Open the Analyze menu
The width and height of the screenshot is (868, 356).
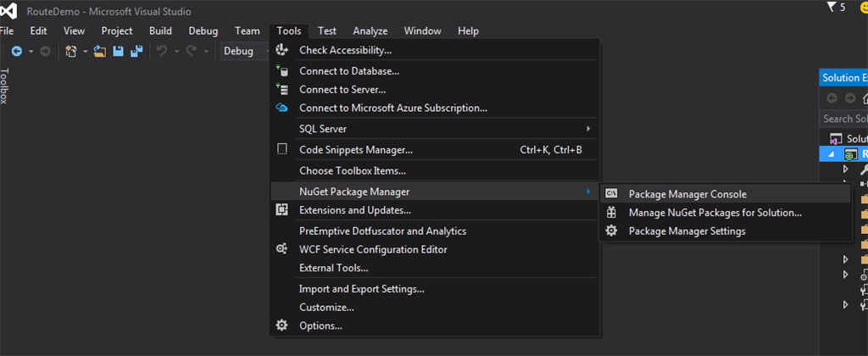(370, 31)
